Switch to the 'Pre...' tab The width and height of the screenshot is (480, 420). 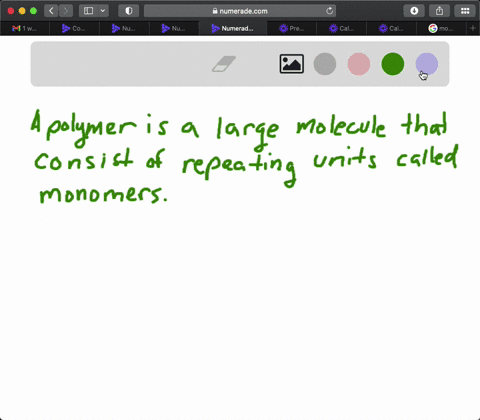[x=292, y=29]
